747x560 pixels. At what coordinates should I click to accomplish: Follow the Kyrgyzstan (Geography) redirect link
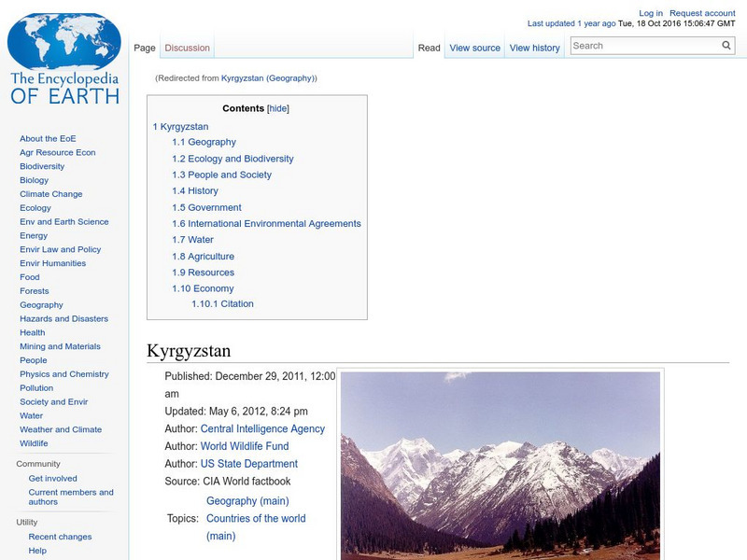coord(269,79)
